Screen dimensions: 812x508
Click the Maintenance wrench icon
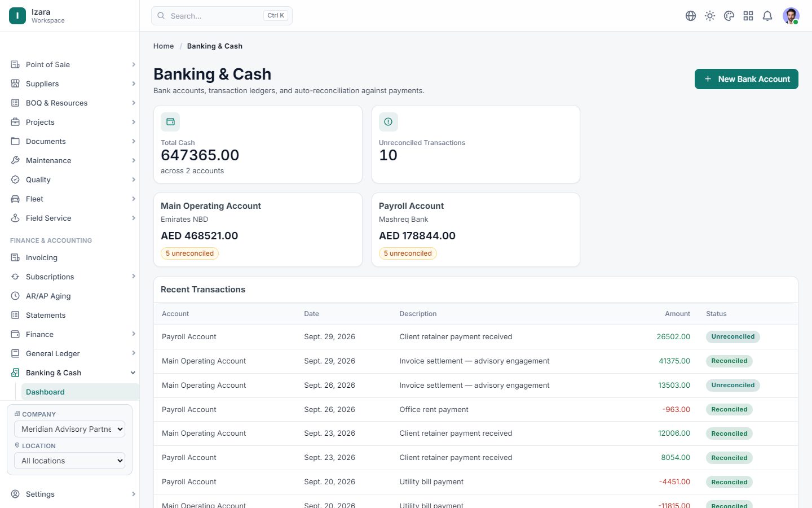point(15,160)
